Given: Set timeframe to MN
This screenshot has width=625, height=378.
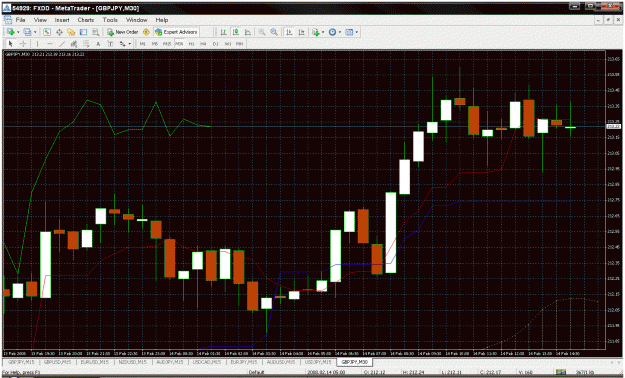Looking at the screenshot, I should coord(240,44).
